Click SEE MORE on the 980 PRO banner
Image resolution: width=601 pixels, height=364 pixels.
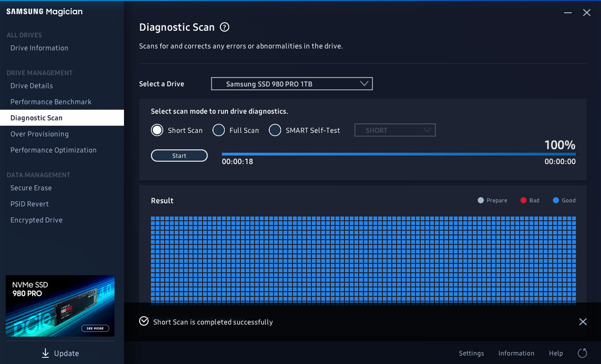(x=95, y=328)
